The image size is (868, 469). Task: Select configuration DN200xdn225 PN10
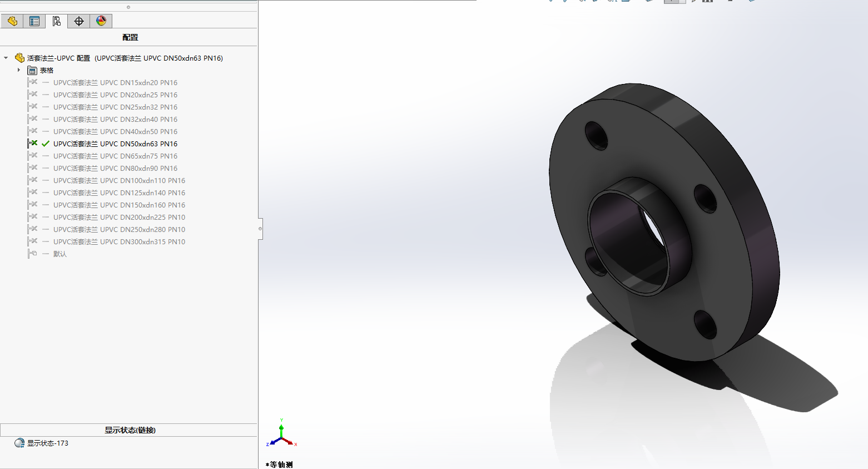(119, 217)
